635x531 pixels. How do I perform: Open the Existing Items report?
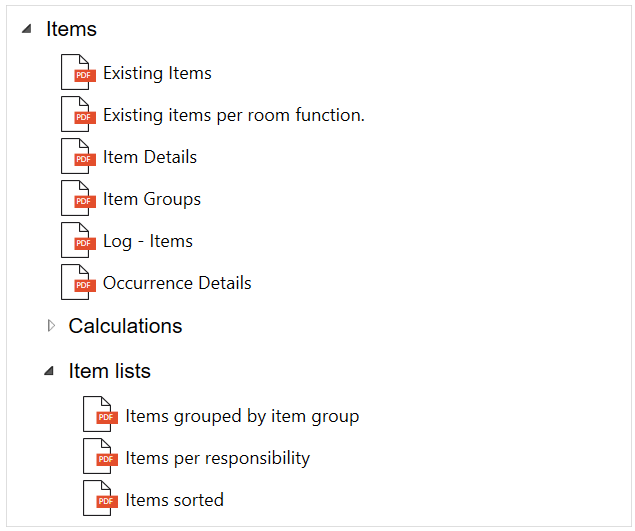(157, 73)
